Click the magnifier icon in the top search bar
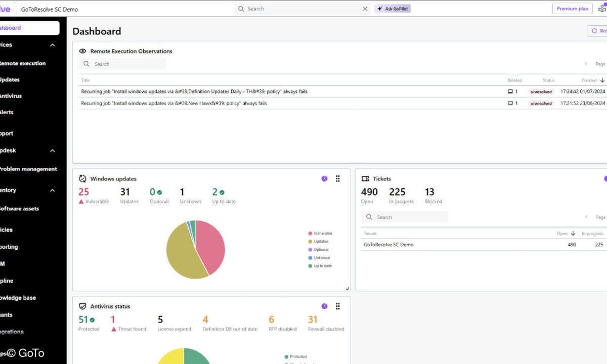Screen dimensions: 607x364 coord(241,9)
